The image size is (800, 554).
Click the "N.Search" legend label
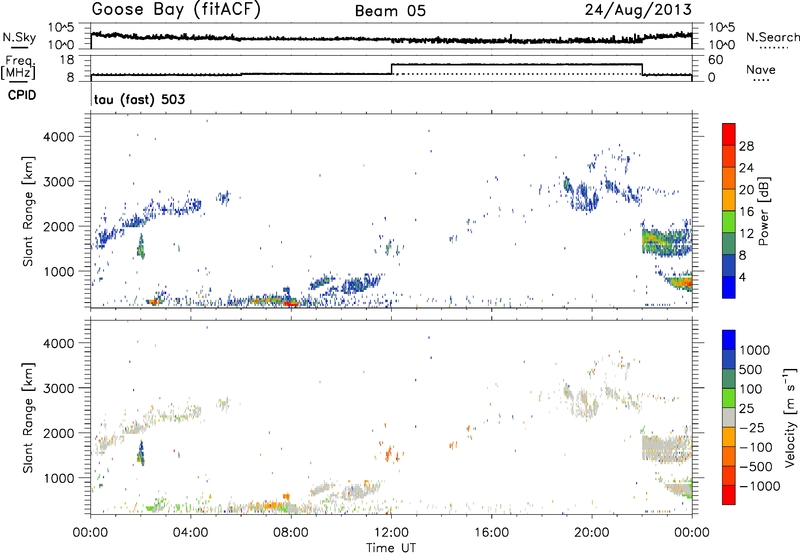(x=772, y=37)
